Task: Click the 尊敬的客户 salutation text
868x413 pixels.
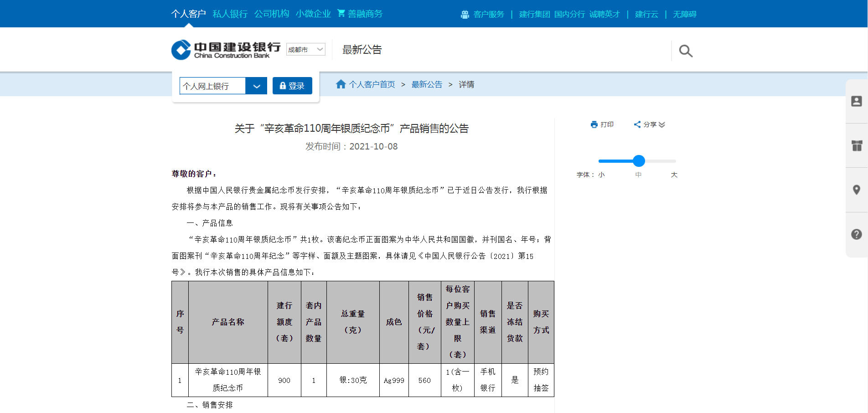Action: [x=194, y=174]
